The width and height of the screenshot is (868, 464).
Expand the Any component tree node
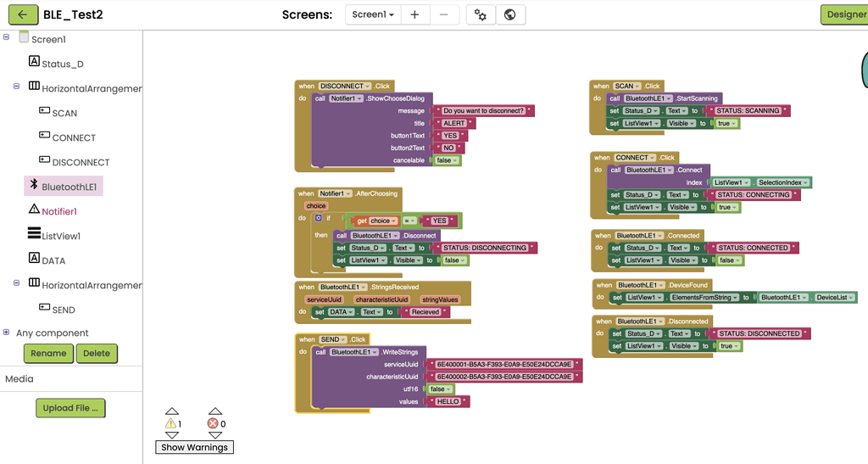point(7,333)
